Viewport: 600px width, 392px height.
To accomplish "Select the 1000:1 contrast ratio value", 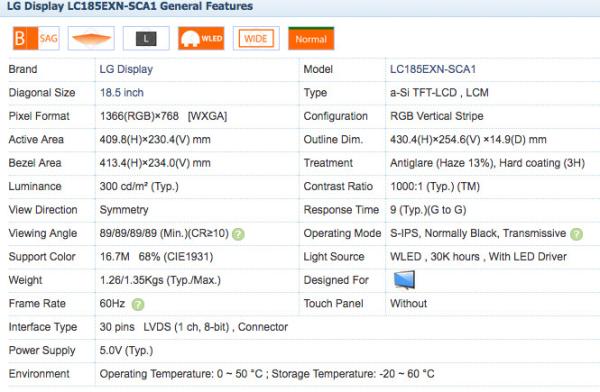I will (435, 186).
